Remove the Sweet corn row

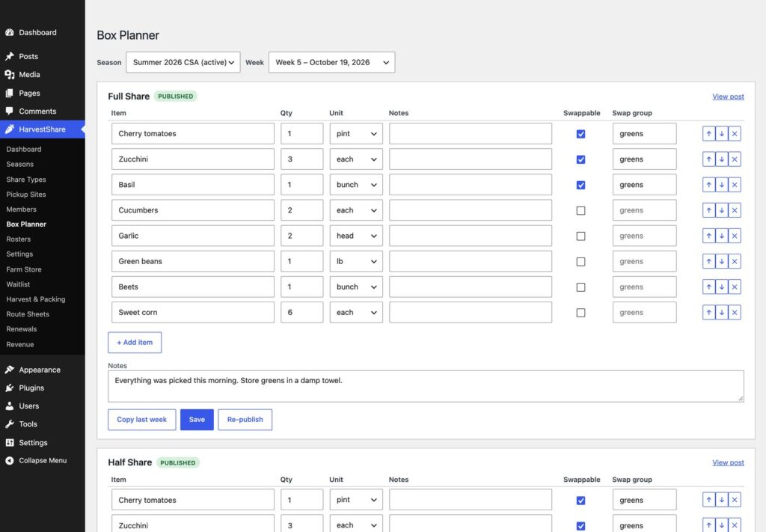[x=735, y=312]
